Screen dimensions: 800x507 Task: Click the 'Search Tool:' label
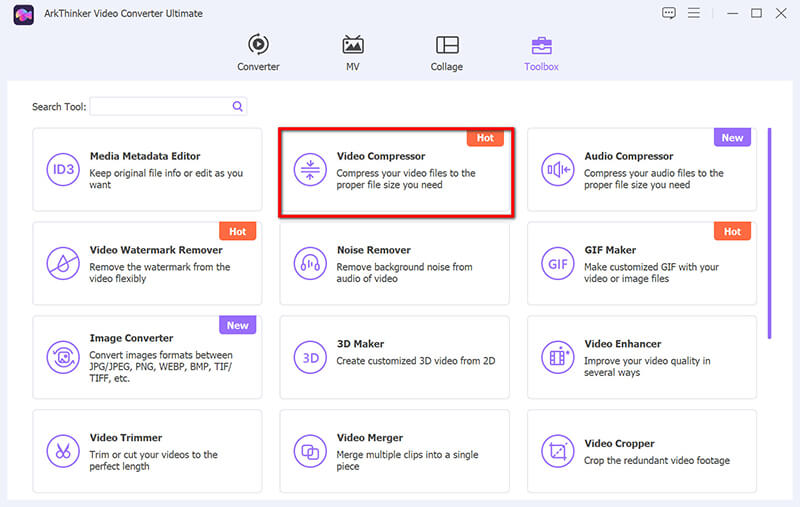pos(59,107)
